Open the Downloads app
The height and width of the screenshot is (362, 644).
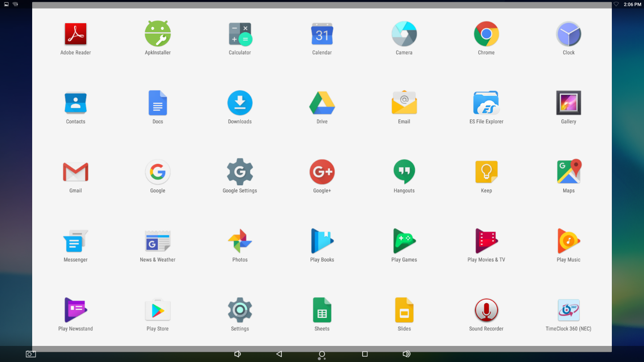click(x=240, y=103)
